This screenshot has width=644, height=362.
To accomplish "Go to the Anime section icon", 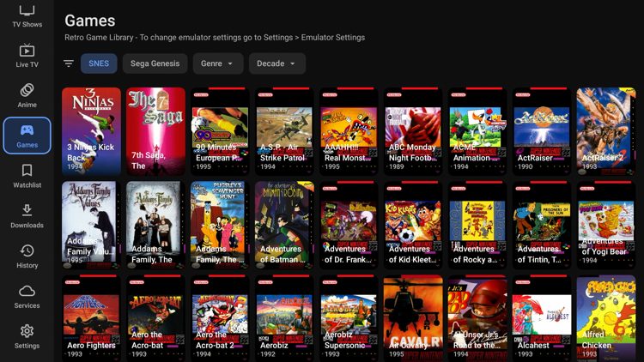I will pyautogui.click(x=27, y=90).
